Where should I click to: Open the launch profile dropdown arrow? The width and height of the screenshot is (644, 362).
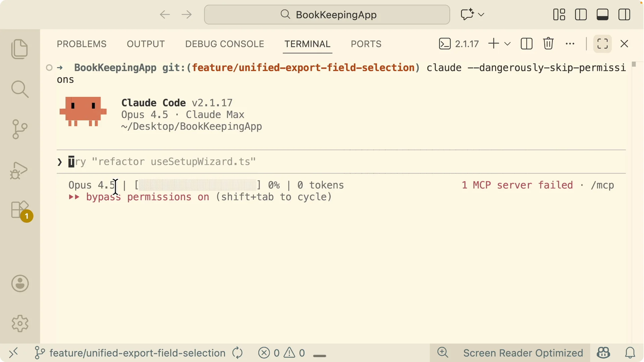[x=507, y=44]
